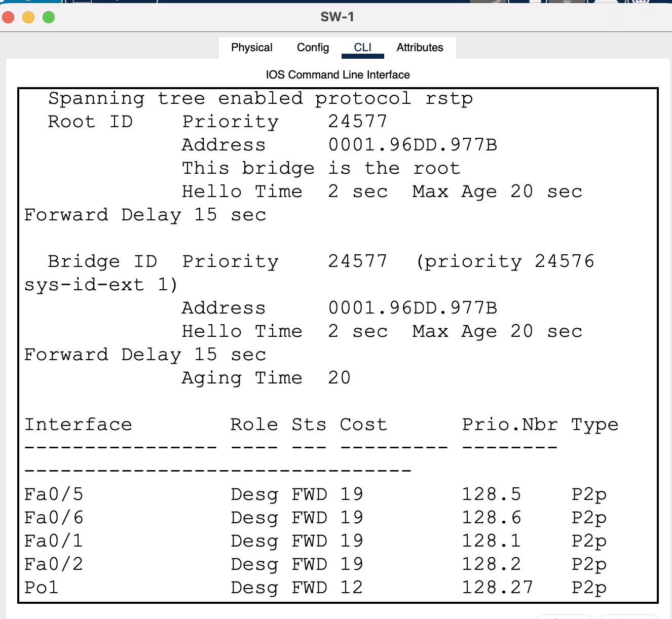This screenshot has width=672, height=619.
Task: Click the 'Aging Time 20' line
Action: 266,378
